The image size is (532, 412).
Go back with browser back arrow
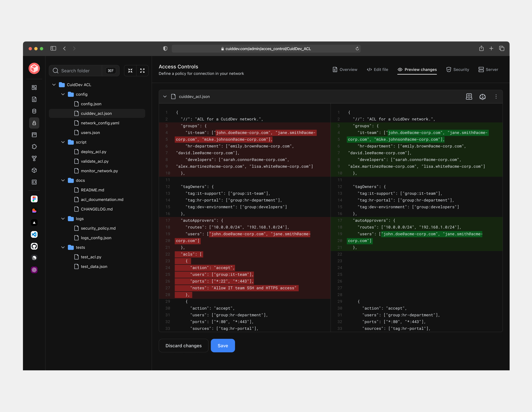65,48
